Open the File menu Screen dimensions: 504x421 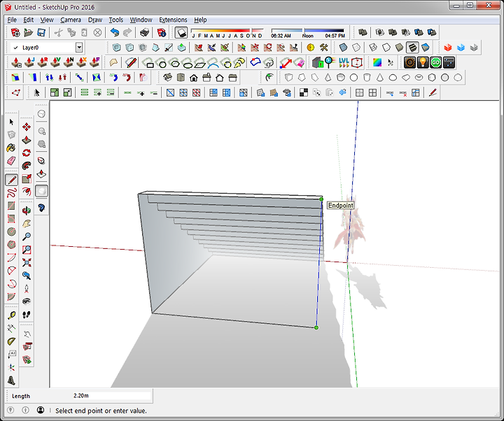point(12,20)
